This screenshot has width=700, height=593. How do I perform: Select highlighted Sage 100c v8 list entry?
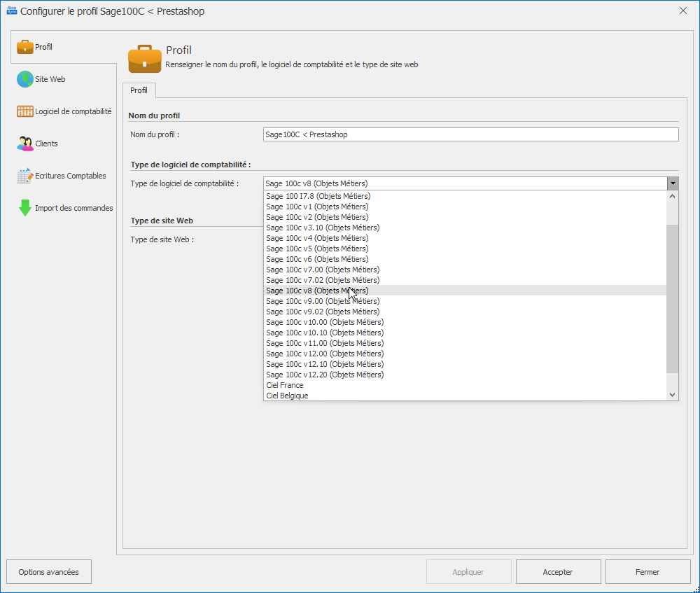(x=465, y=291)
